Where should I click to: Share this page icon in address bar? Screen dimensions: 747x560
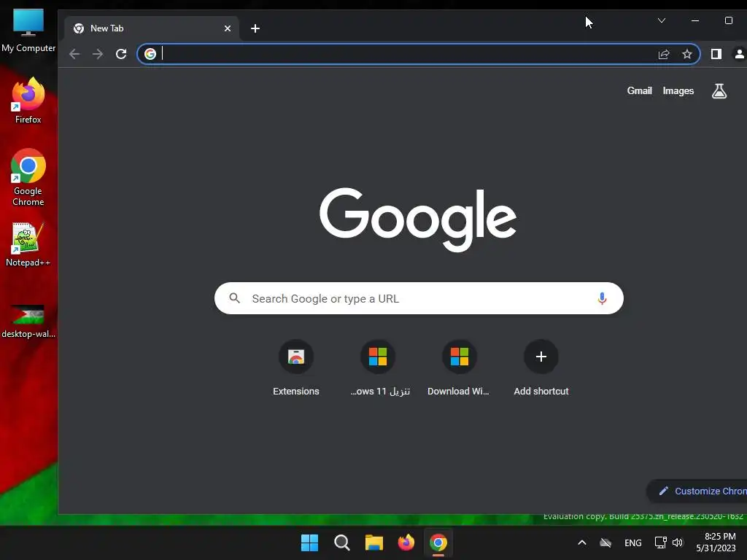[664, 54]
